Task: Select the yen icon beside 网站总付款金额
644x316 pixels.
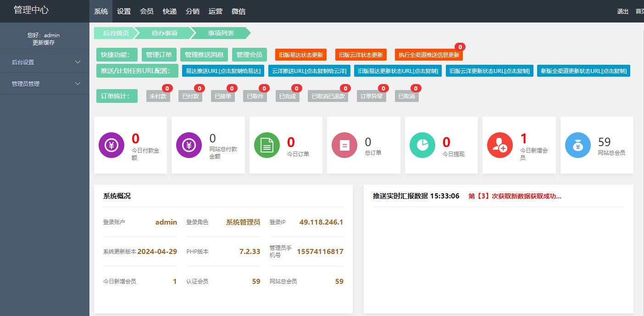Action: [x=189, y=145]
